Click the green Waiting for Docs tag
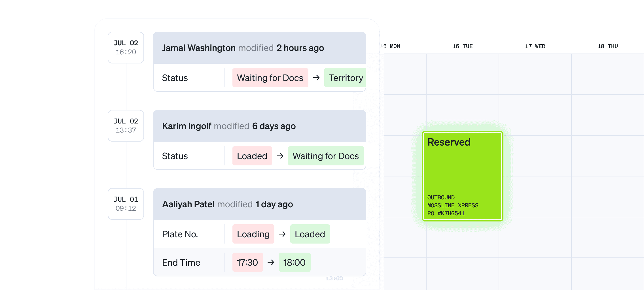Image resolution: width=644 pixels, height=290 pixels. (x=326, y=156)
